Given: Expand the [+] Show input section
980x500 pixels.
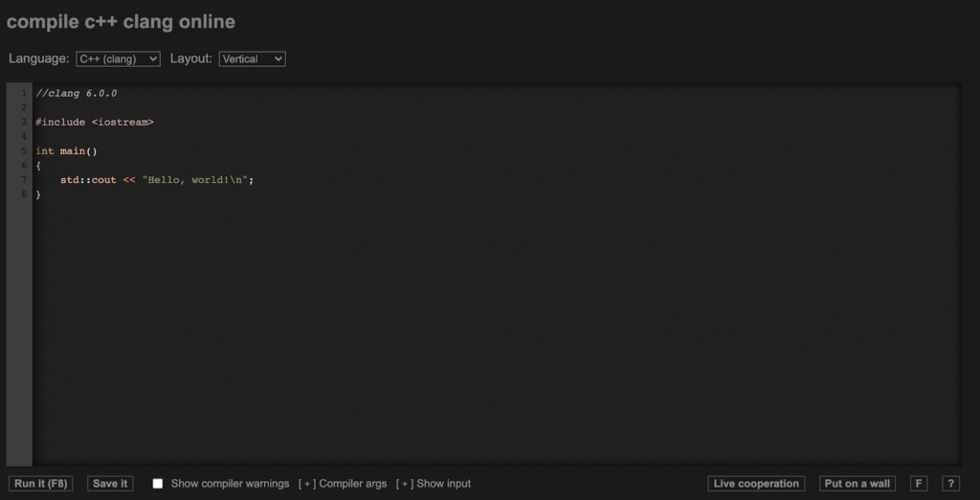Looking at the screenshot, I should coord(434,484).
